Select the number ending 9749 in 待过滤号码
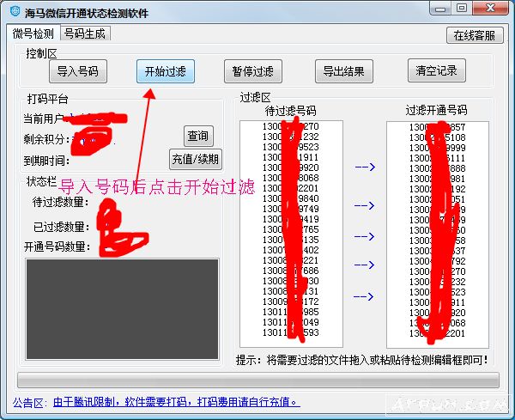Image resolution: width=515 pixels, height=420 pixels. 290,209
